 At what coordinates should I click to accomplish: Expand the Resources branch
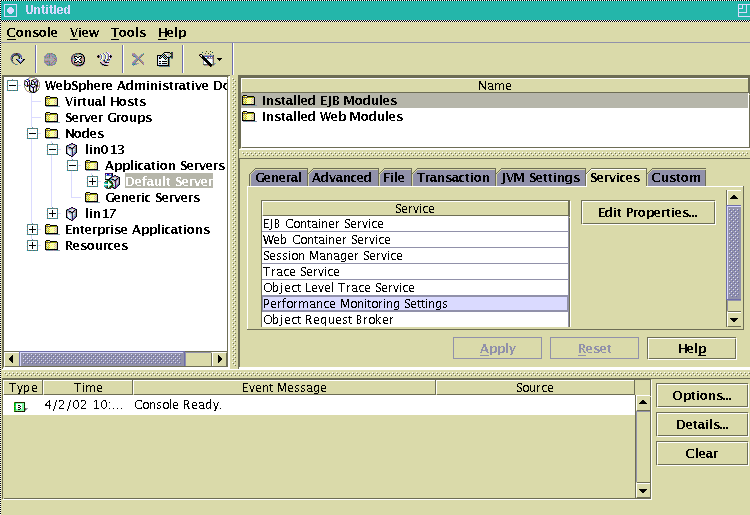pos(33,245)
